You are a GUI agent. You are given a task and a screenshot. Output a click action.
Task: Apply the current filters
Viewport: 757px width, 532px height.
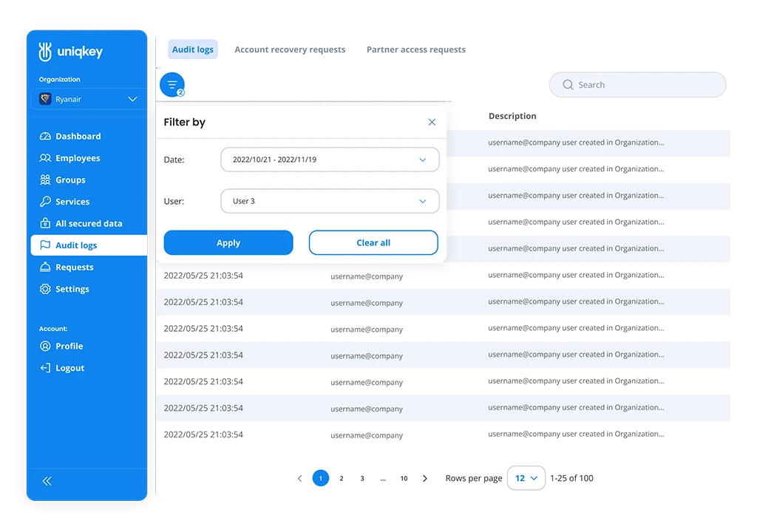coord(228,242)
